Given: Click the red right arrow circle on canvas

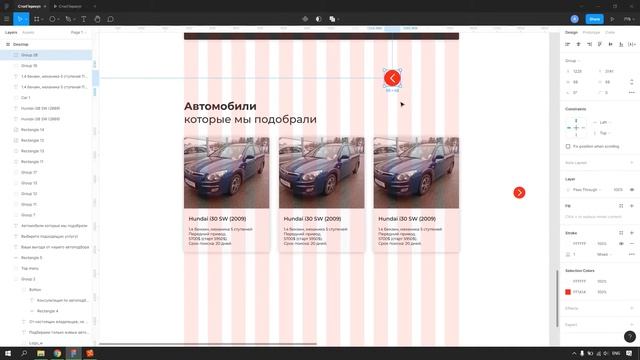Looking at the screenshot, I should (x=519, y=193).
